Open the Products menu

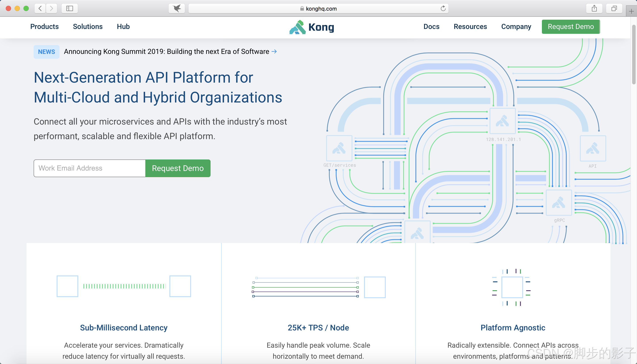(44, 27)
